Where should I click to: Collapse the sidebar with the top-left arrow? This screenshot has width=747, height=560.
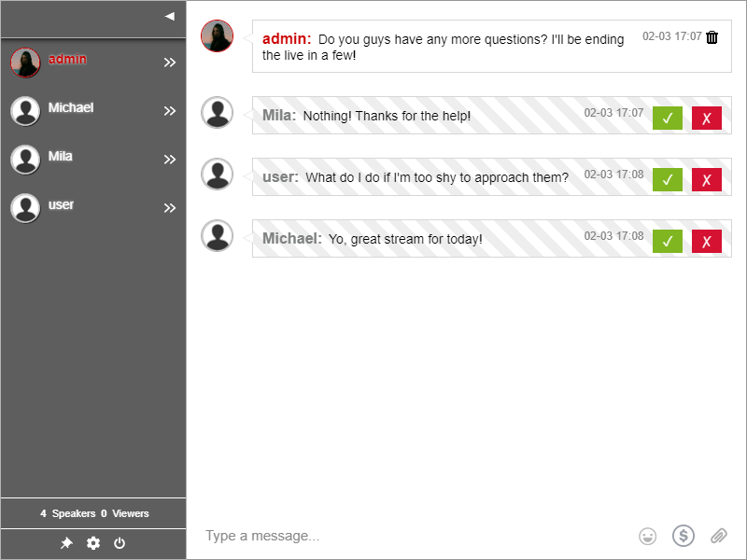168,16
